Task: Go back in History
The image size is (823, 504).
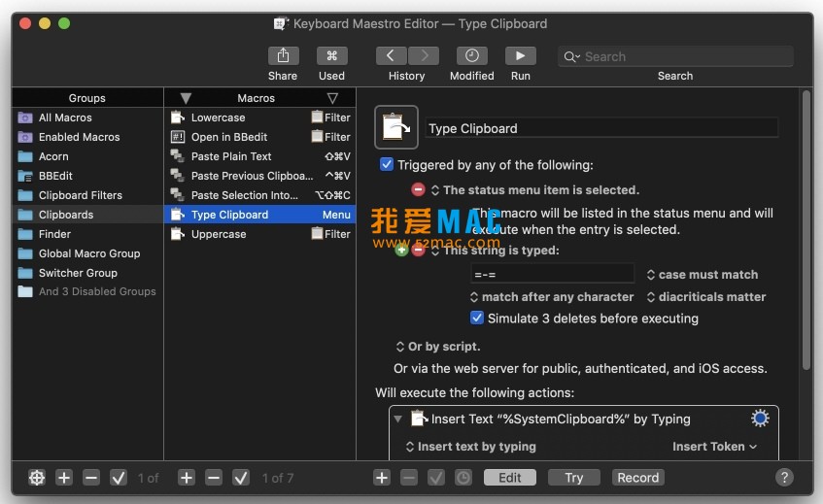Action: pos(391,55)
